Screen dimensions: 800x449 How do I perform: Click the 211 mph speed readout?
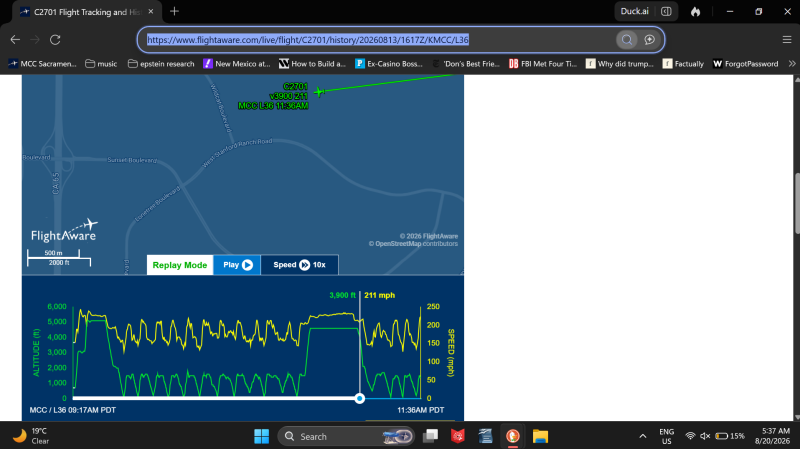[380, 295]
